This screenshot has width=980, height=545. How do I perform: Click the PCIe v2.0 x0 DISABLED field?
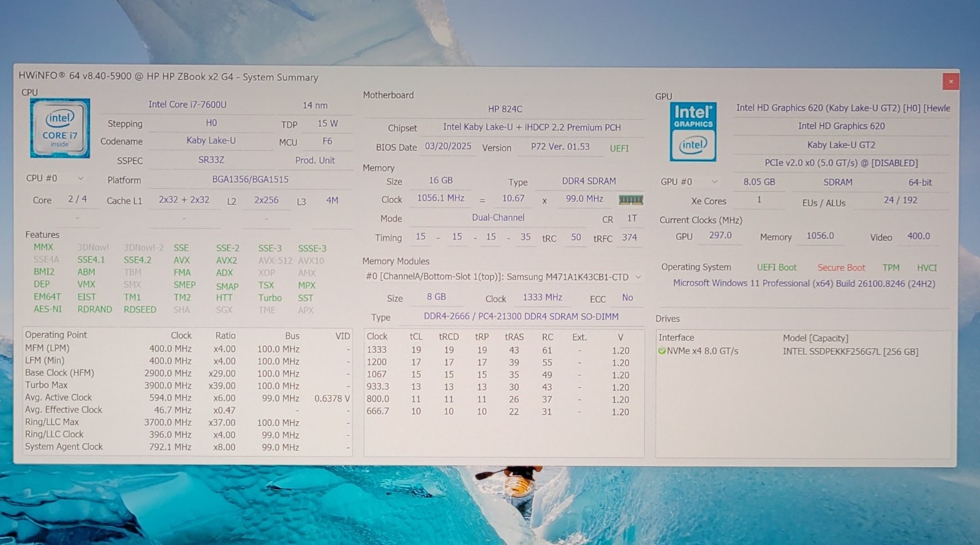click(841, 163)
